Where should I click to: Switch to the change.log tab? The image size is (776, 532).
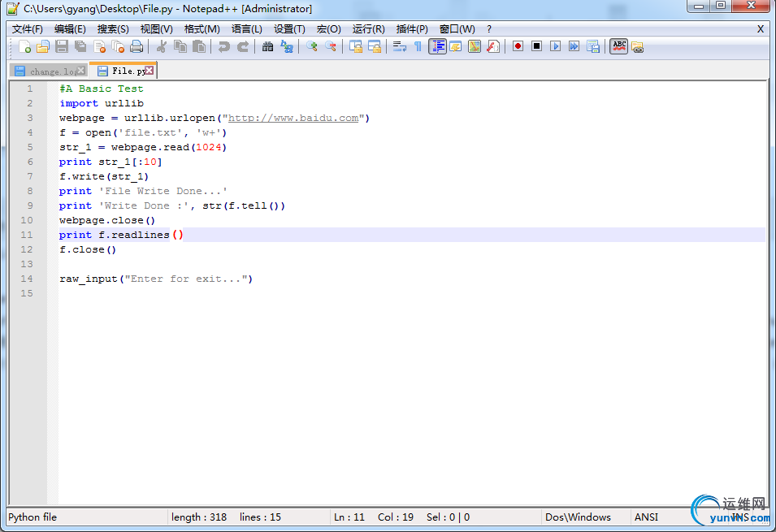click(x=48, y=71)
